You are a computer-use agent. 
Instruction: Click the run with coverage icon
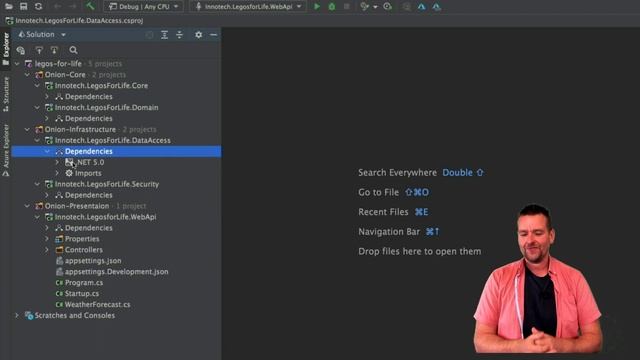click(364, 7)
